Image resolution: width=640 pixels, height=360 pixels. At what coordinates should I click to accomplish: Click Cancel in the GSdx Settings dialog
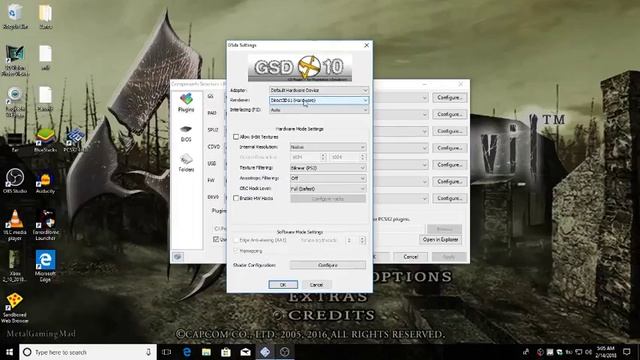coord(316,284)
